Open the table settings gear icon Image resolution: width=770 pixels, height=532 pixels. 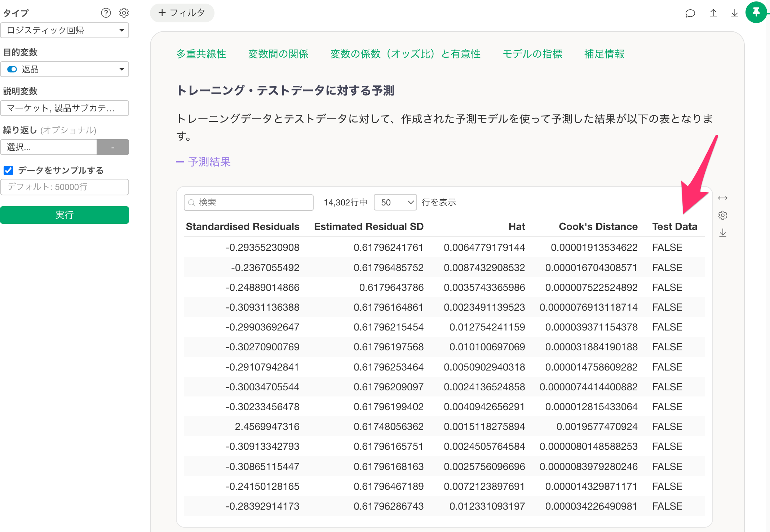pos(722,215)
